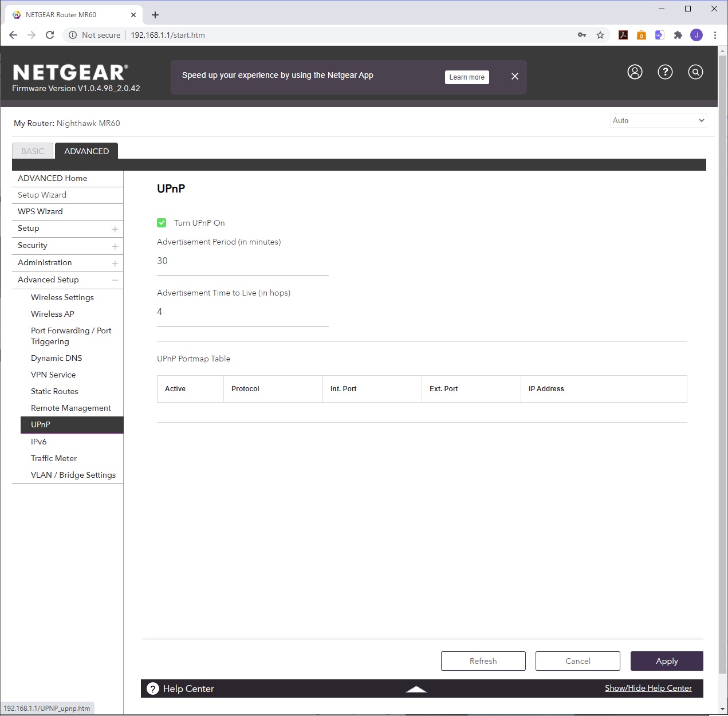This screenshot has width=728, height=716.
Task: Expand Help Center with up arrow
Action: [x=416, y=689]
